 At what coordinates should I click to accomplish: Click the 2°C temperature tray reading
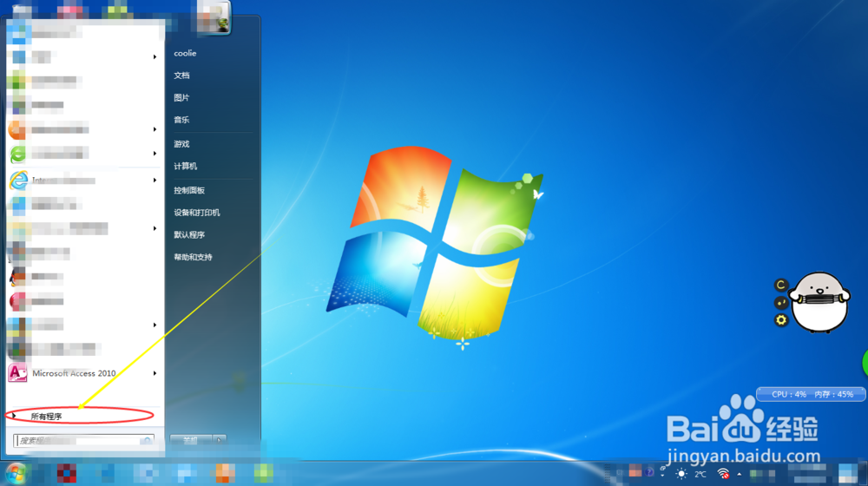[x=700, y=475]
